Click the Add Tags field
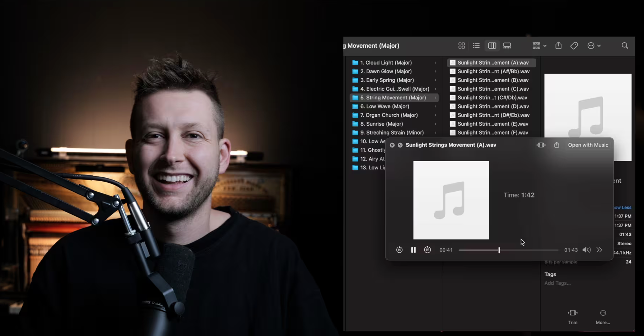This screenshot has height=336, width=644. click(557, 283)
